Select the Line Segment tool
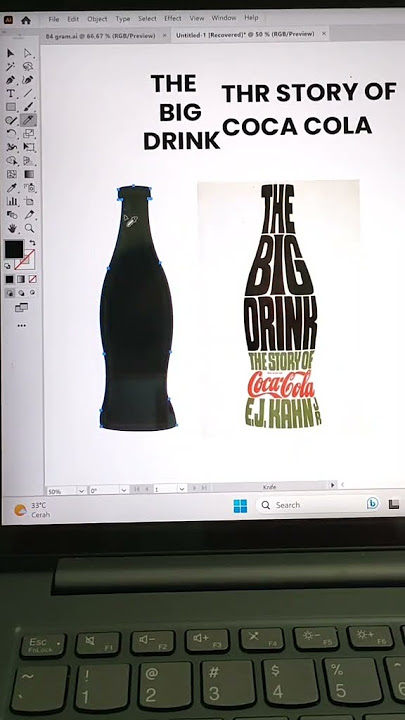 (28, 93)
